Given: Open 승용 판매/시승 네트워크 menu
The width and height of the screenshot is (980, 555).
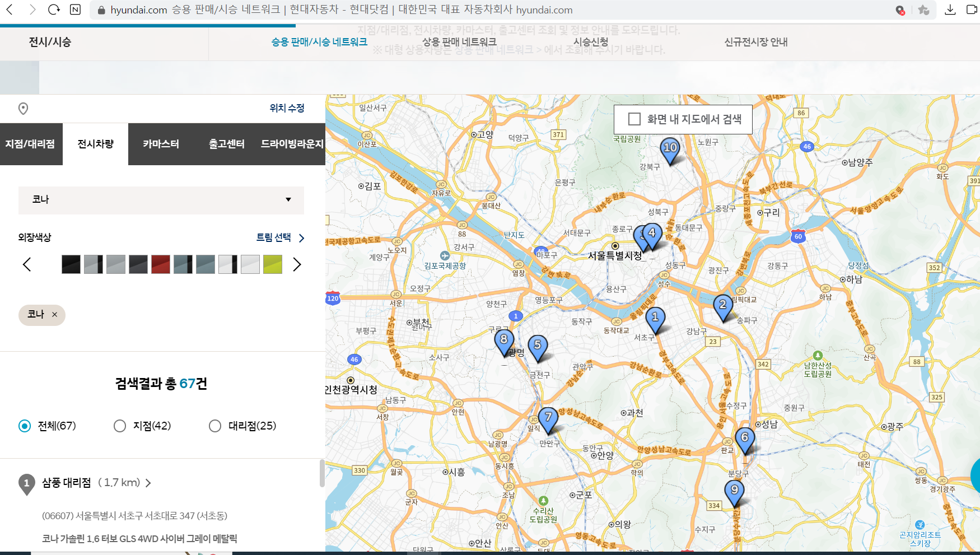Looking at the screenshot, I should point(319,42).
